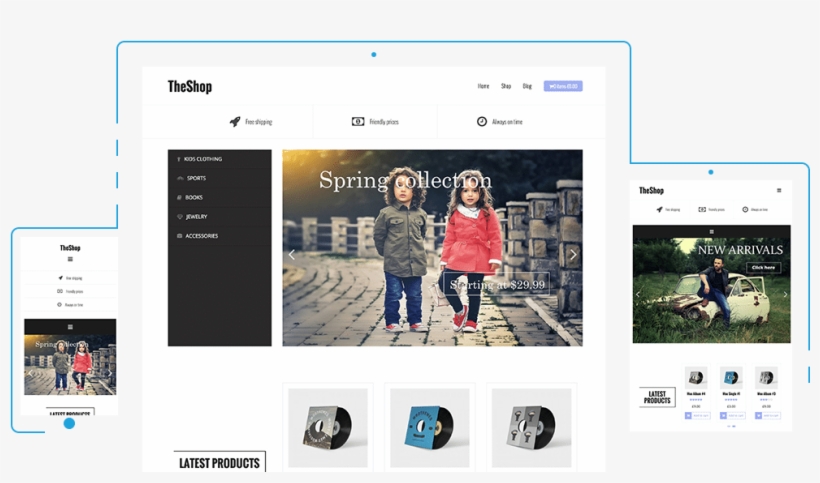Screen dimensions: 820x483
Task: Go to next slide in phone slider
Action: pyautogui.click(x=110, y=373)
